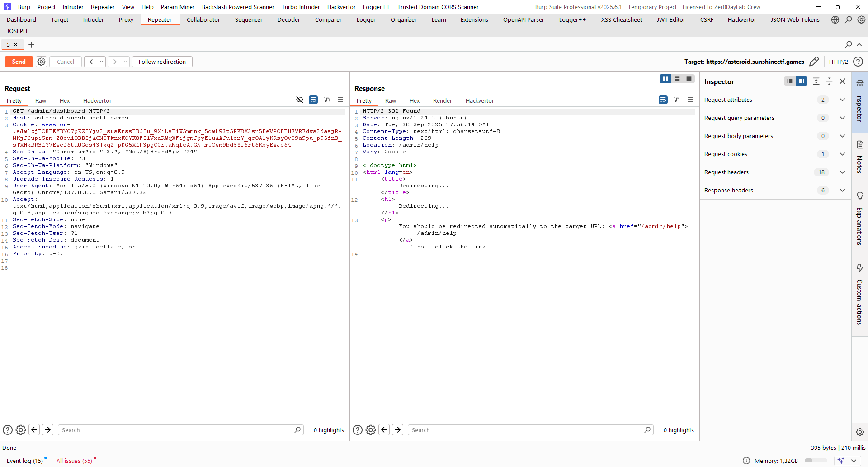This screenshot has height=467, width=868.
Task: Select side-by-side layout view
Action: (x=665, y=79)
